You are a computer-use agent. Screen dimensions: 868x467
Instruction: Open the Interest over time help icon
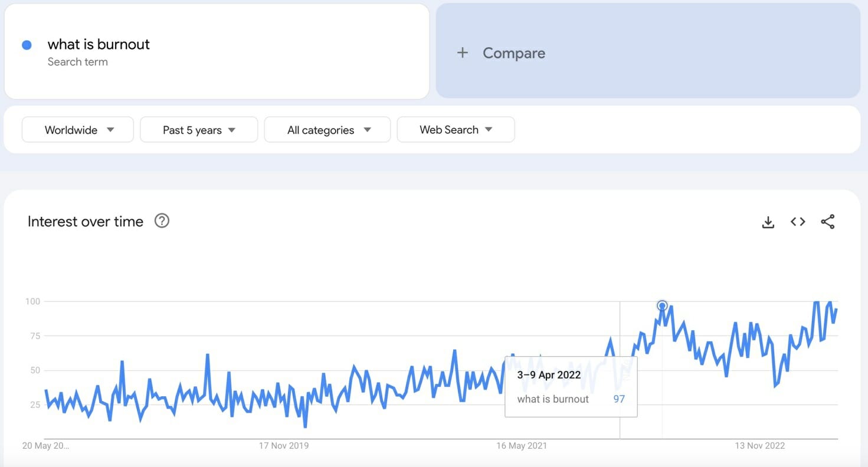pos(162,221)
